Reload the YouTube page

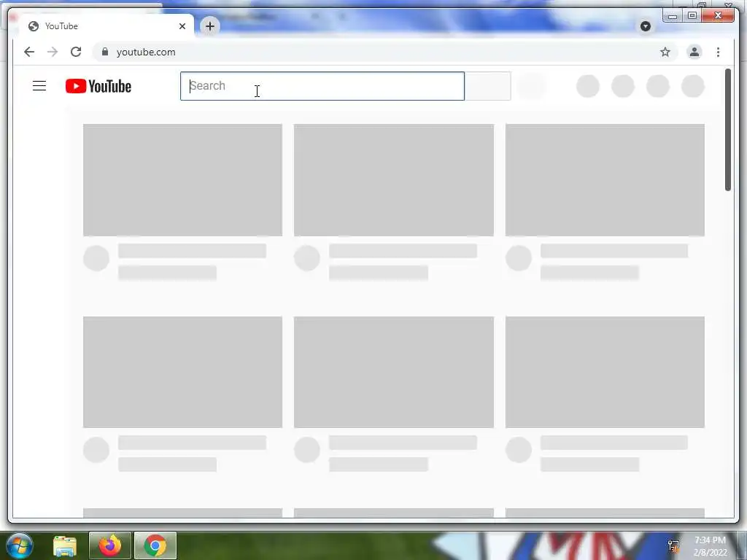[76, 52]
